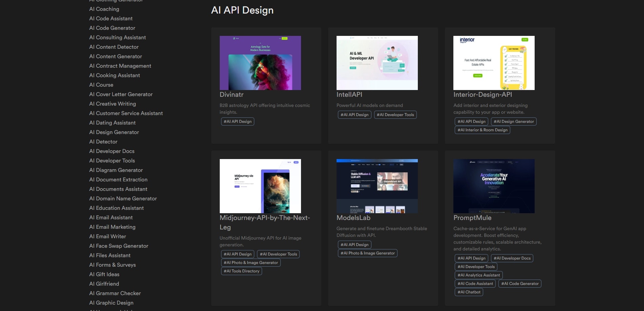The height and width of the screenshot is (311, 644).
Task: Open the Divinatr screenshot thumbnail
Action: tap(260, 63)
